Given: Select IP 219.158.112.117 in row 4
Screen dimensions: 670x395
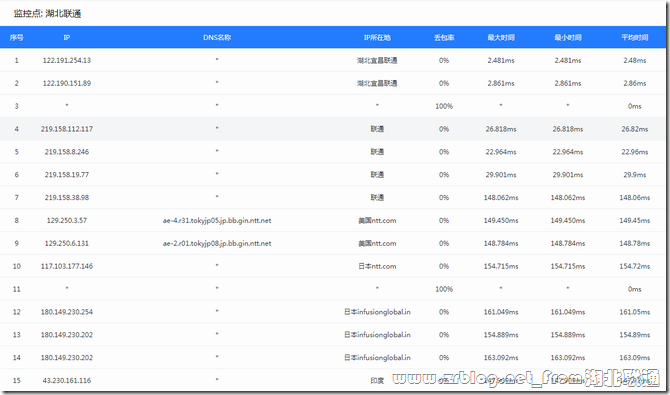Looking at the screenshot, I should point(67,129).
